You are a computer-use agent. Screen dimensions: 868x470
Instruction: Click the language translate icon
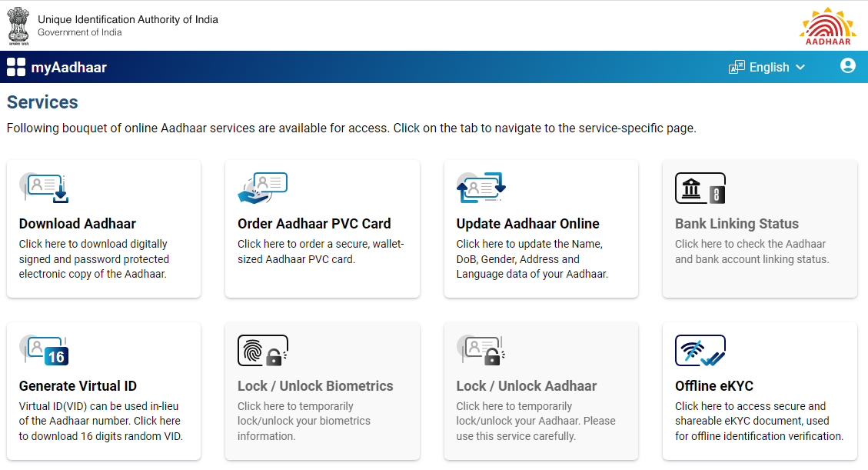(x=737, y=68)
